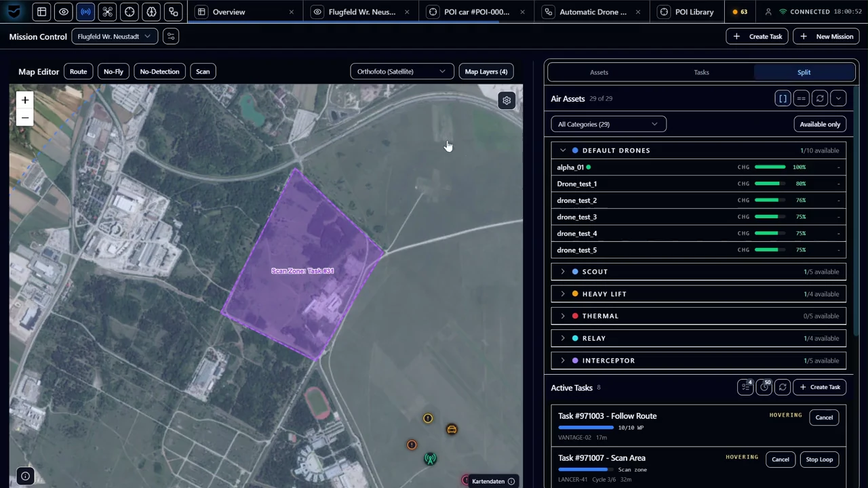
Task: Zoom in on the map
Action: 25,100
